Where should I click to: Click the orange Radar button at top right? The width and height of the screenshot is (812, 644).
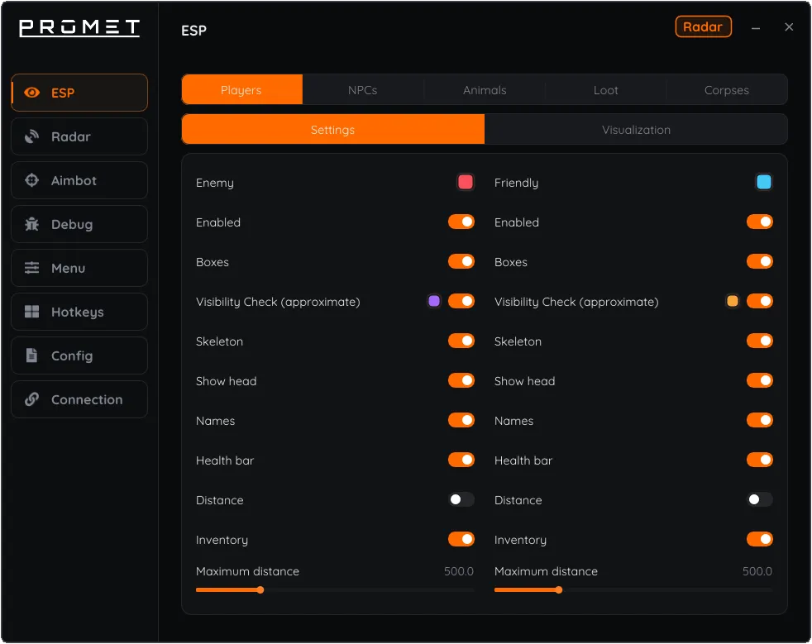(x=703, y=27)
